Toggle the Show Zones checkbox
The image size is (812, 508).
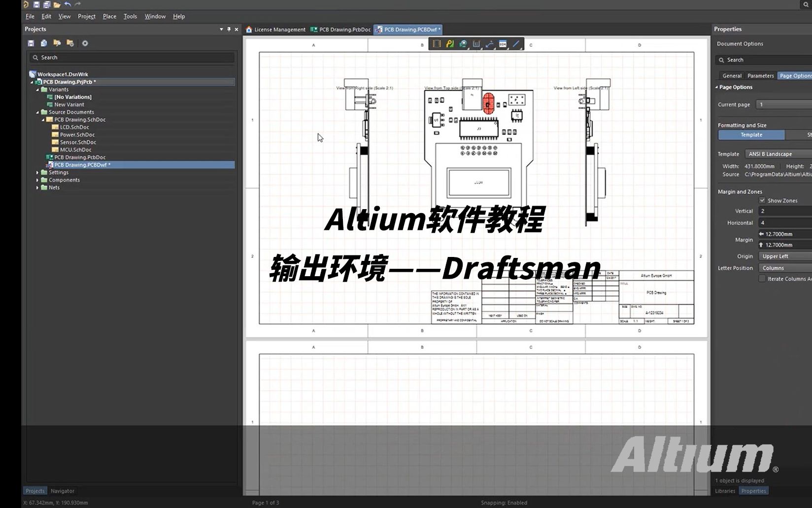[x=763, y=200]
